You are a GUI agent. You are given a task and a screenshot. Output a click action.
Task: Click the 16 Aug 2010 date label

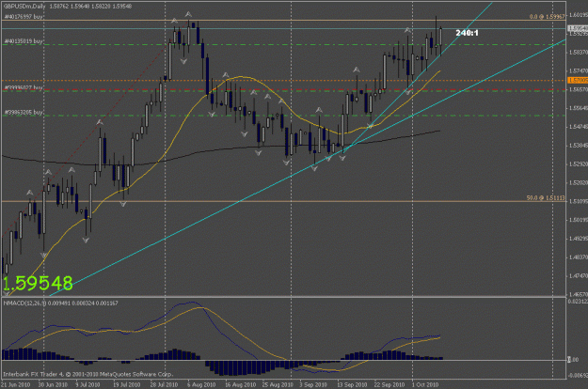click(x=241, y=384)
